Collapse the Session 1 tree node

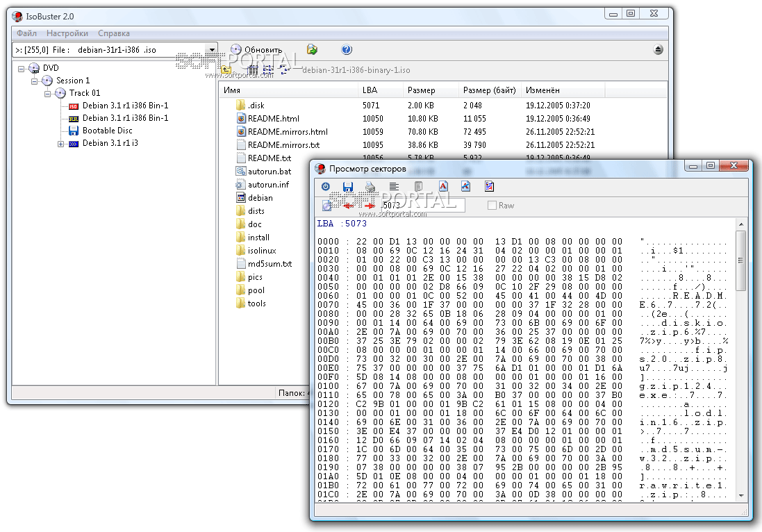click(35, 81)
